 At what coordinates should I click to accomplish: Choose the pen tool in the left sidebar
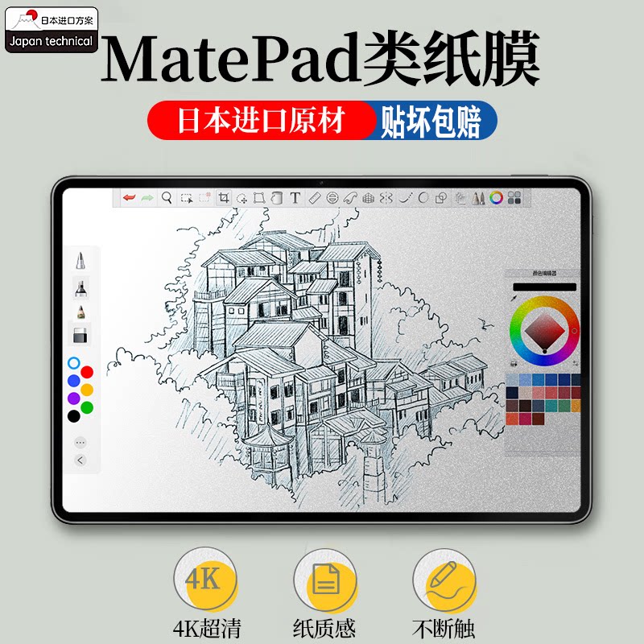point(79,260)
